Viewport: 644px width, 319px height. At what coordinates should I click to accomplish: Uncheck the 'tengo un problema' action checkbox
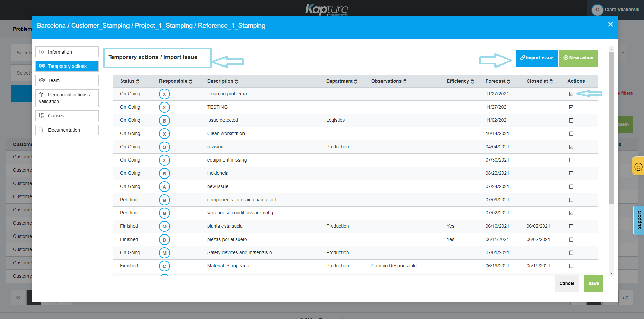(571, 94)
